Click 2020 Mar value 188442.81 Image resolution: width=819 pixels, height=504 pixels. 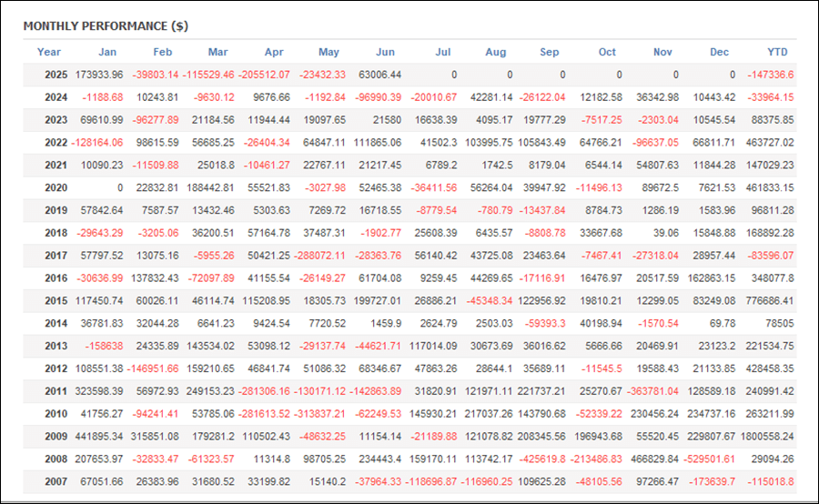210,187
